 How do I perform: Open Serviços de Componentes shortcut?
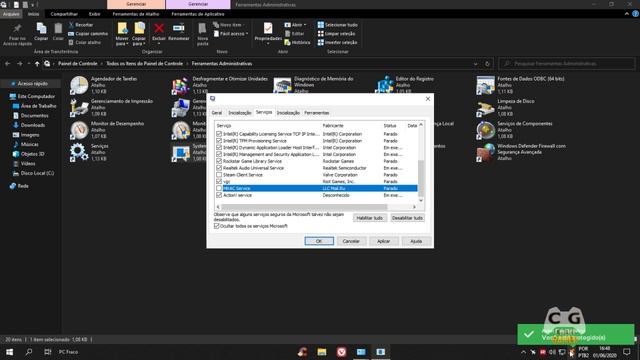[x=515, y=130]
